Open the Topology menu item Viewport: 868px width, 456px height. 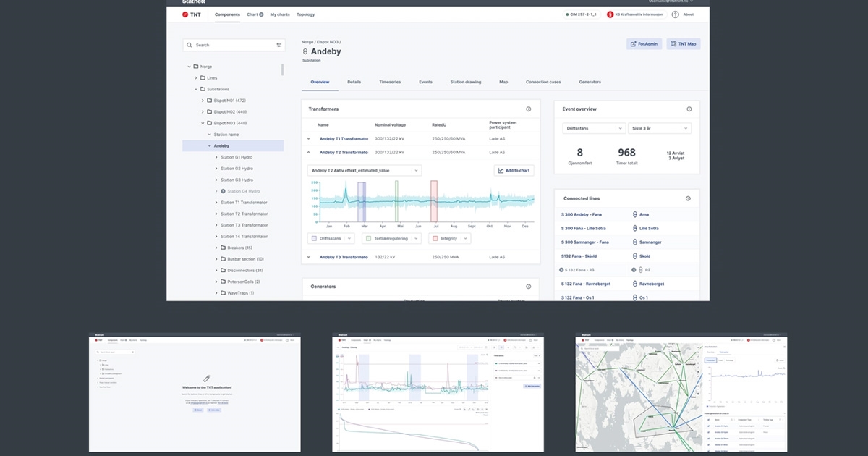305,14
